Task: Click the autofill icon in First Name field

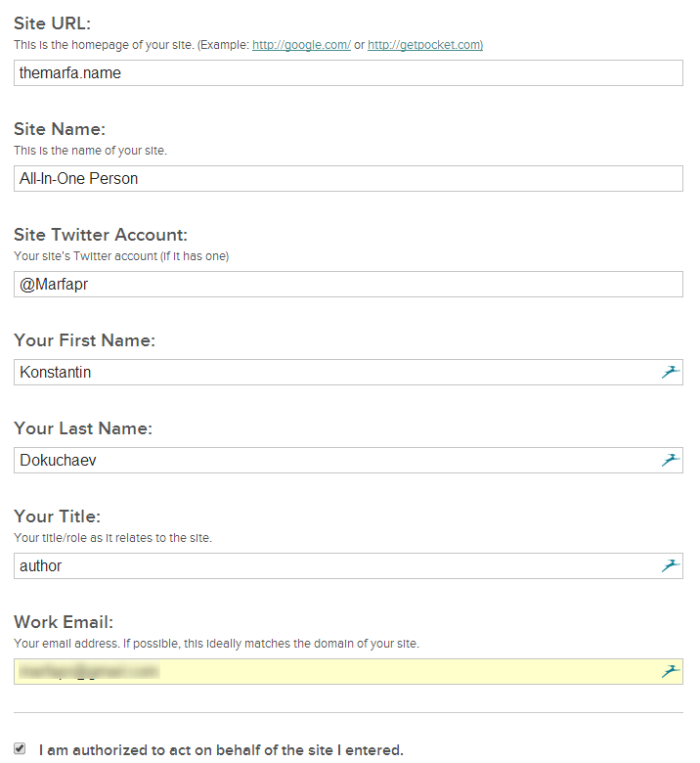Action: (671, 373)
